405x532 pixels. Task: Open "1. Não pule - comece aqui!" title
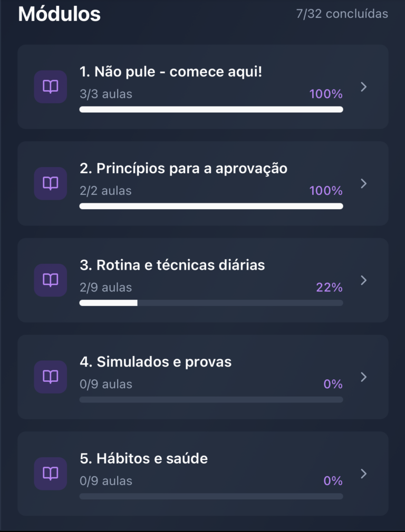coord(171,72)
